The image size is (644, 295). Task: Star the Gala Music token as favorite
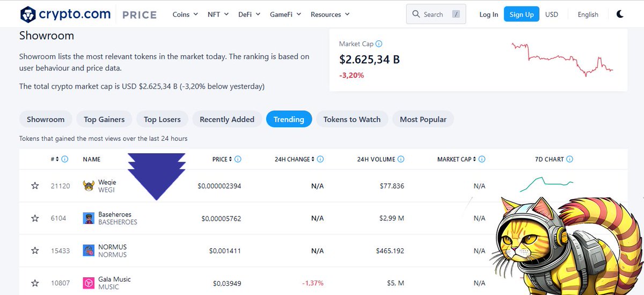point(35,283)
